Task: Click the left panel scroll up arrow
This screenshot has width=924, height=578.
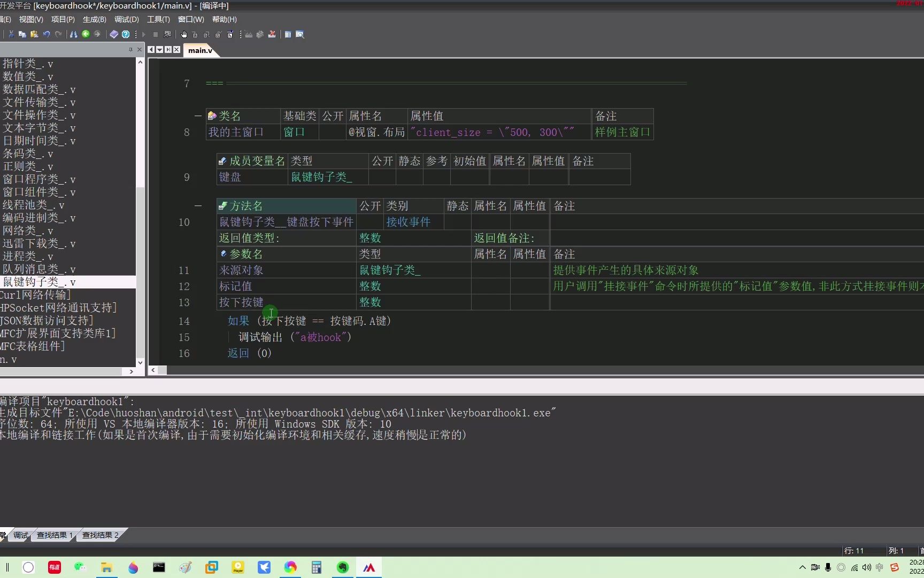Action: pos(140,62)
